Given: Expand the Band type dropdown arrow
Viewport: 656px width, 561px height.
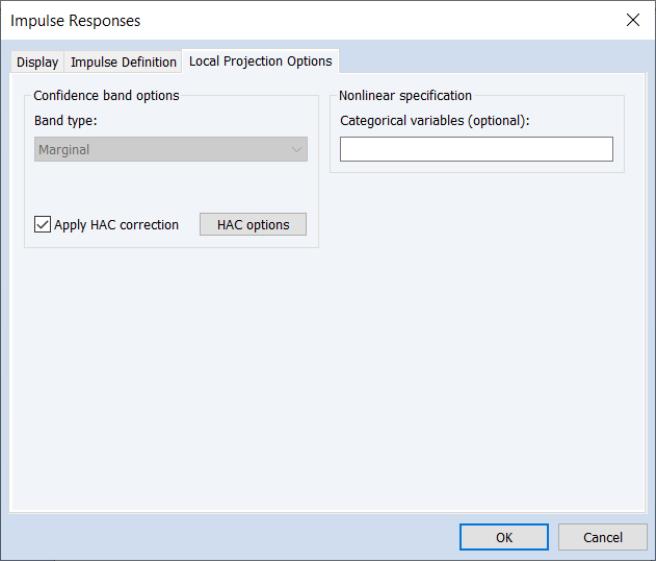Looking at the screenshot, I should pos(296,150).
